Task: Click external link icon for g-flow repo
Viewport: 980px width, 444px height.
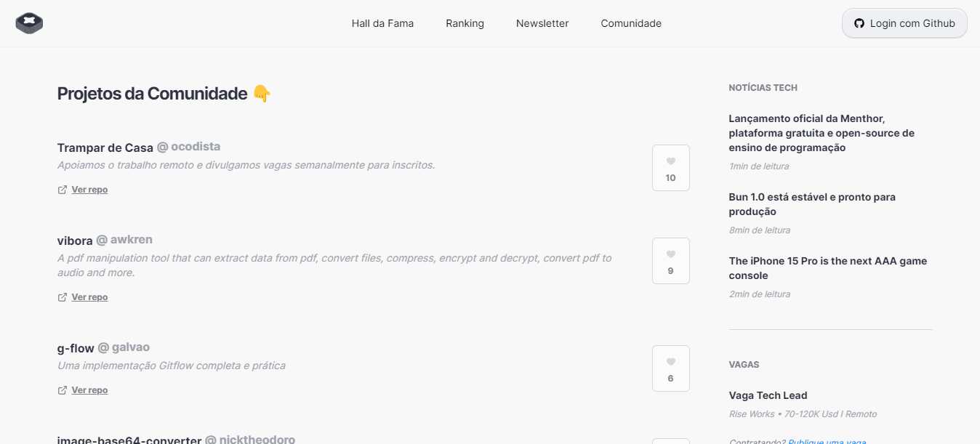Action: pyautogui.click(x=63, y=390)
